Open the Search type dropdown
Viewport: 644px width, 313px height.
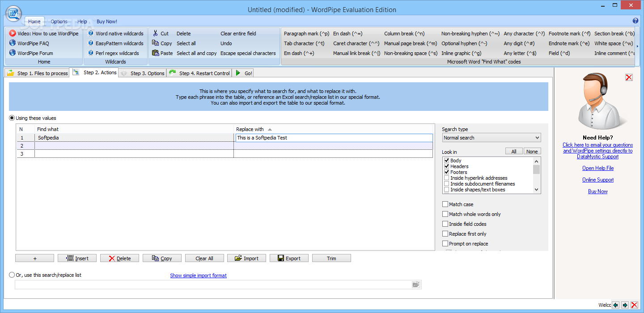(491, 138)
